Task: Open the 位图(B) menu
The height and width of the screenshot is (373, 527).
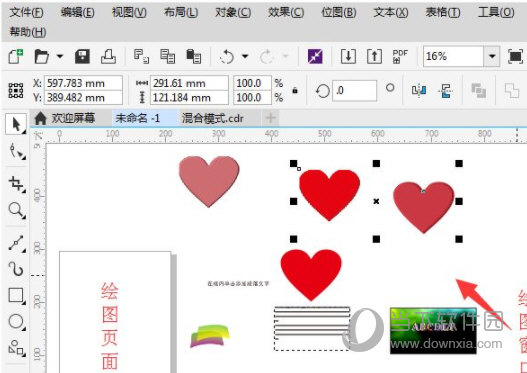Action: (339, 13)
